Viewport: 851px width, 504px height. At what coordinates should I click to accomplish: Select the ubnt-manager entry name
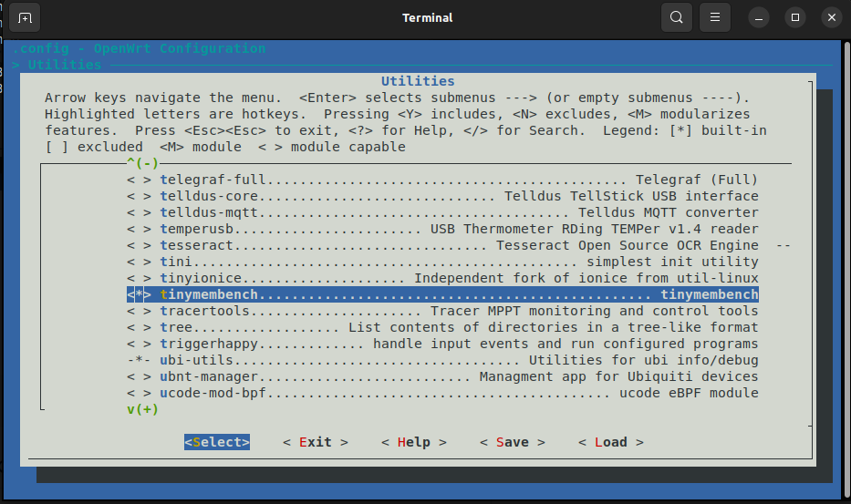click(209, 376)
